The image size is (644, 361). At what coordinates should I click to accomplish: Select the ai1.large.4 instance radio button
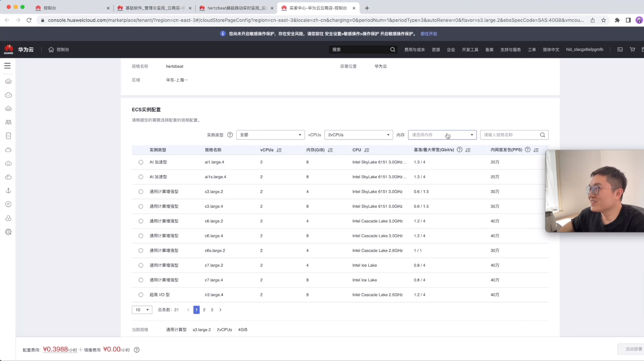click(141, 162)
